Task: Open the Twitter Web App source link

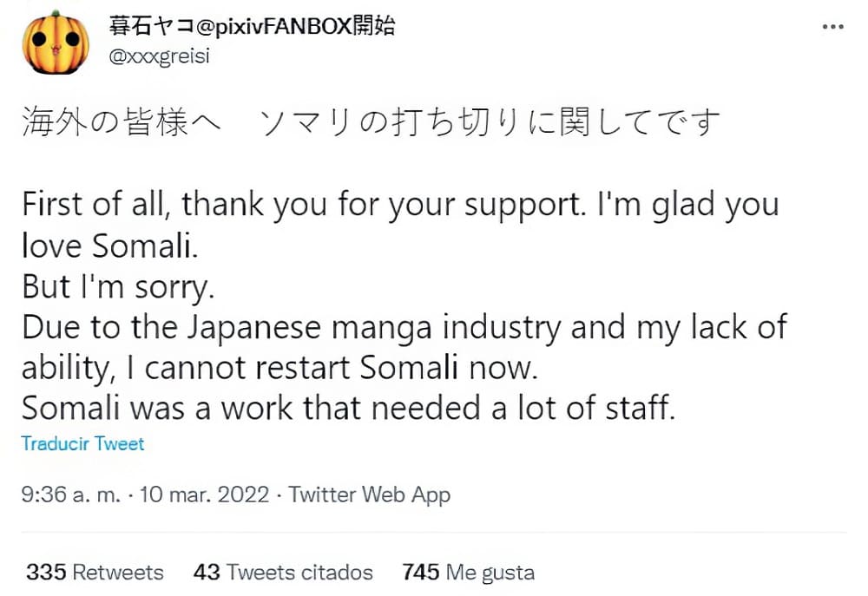Action: (x=370, y=495)
